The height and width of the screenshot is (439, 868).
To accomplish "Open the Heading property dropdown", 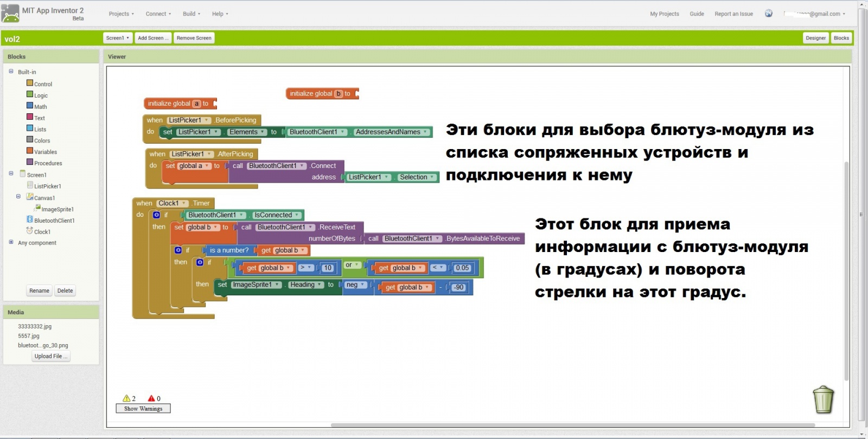I will coord(306,285).
